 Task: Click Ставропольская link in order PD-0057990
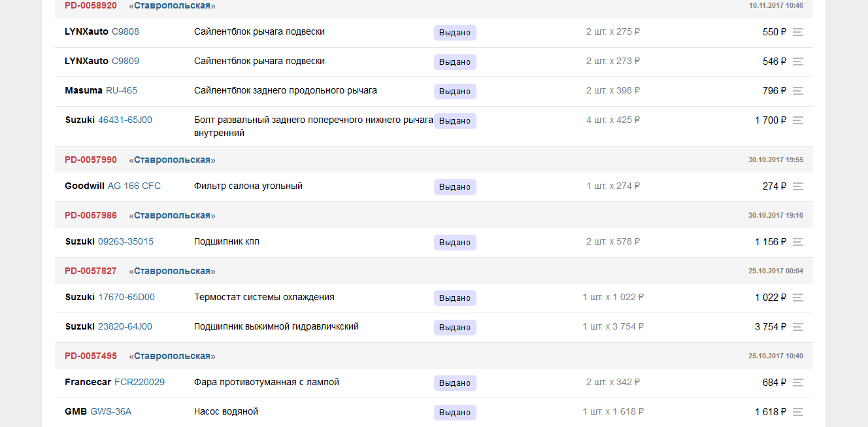(x=172, y=160)
